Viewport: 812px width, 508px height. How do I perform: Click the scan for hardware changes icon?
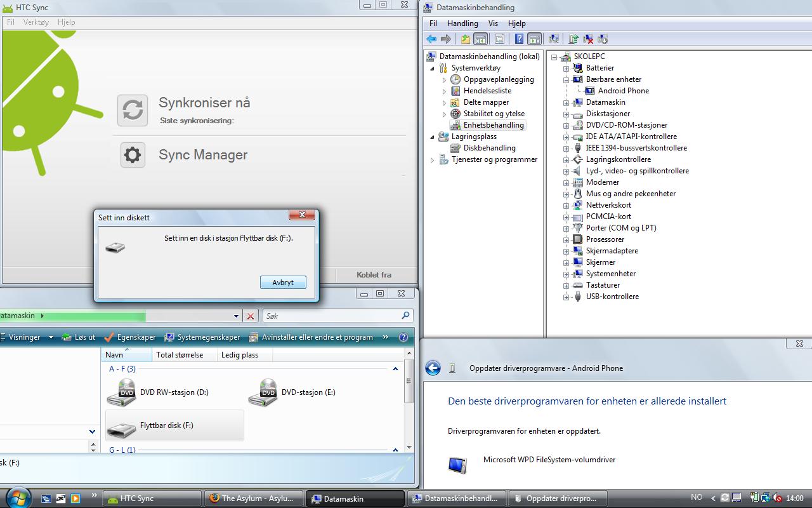[554, 39]
